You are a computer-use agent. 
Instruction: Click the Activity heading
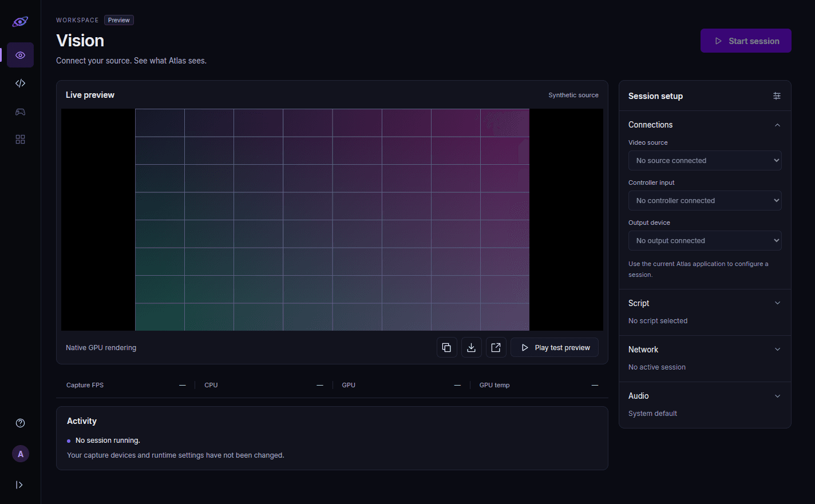82,421
